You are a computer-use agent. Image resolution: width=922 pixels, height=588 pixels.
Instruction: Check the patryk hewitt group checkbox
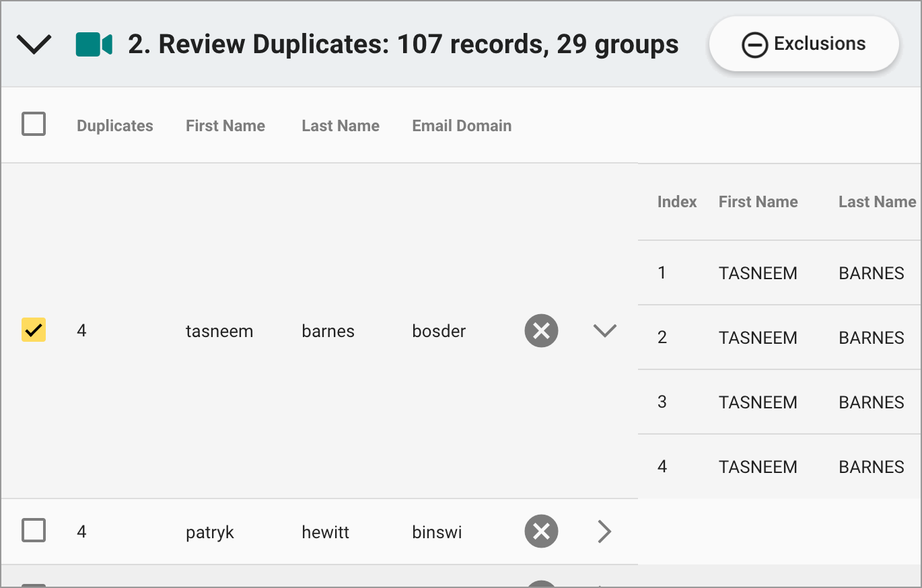34,531
